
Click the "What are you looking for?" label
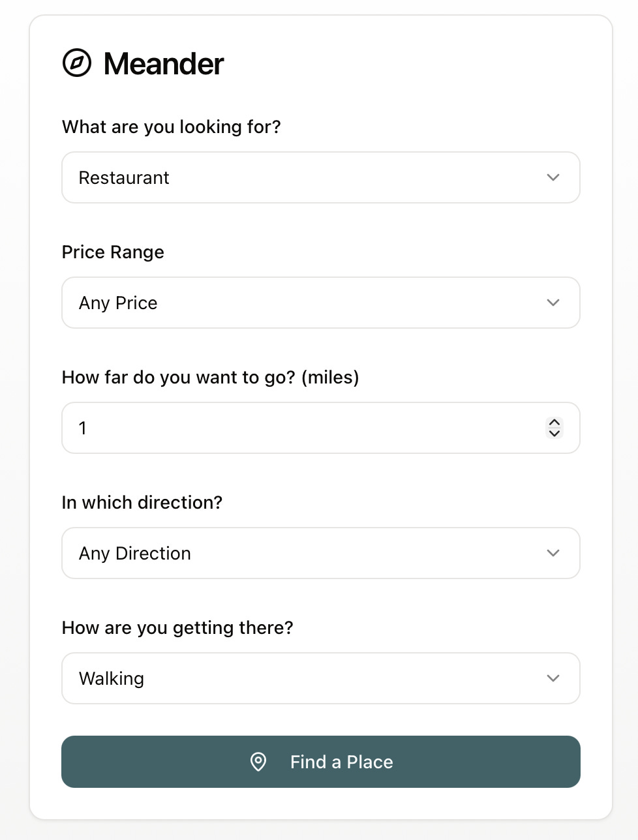pyautogui.click(x=171, y=127)
